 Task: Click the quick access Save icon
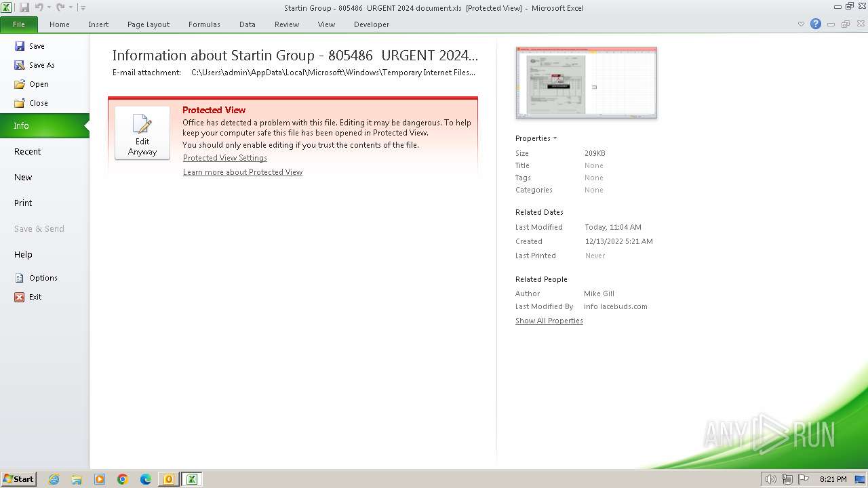click(24, 7)
